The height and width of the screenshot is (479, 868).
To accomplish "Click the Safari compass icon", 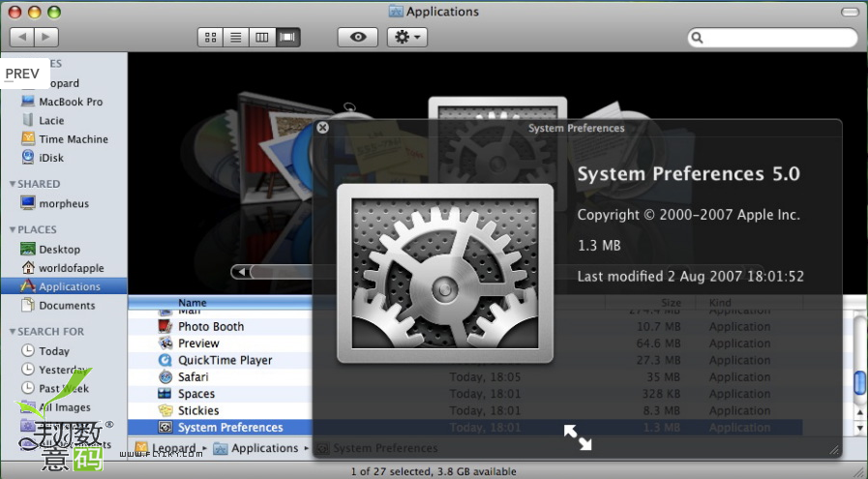I will coord(165,376).
